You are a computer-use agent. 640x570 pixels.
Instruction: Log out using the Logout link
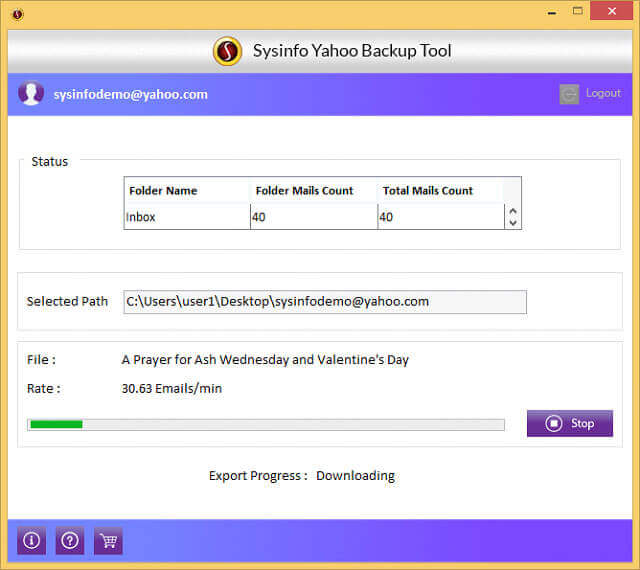(603, 93)
